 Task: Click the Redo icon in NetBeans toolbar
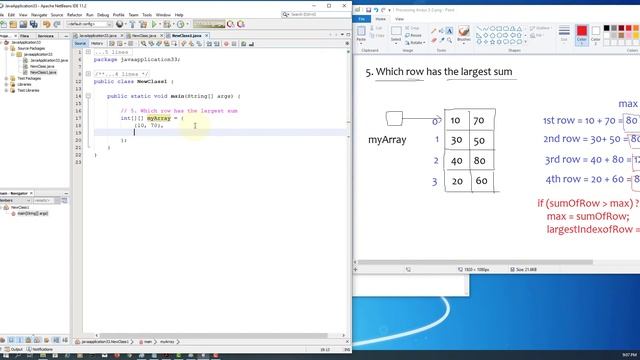pyautogui.click(x=57, y=24)
